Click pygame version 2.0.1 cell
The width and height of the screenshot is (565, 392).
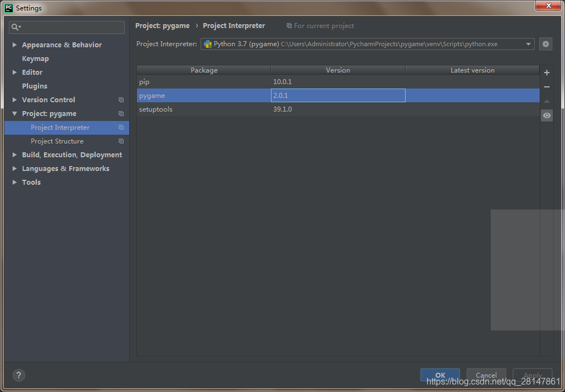click(x=338, y=96)
